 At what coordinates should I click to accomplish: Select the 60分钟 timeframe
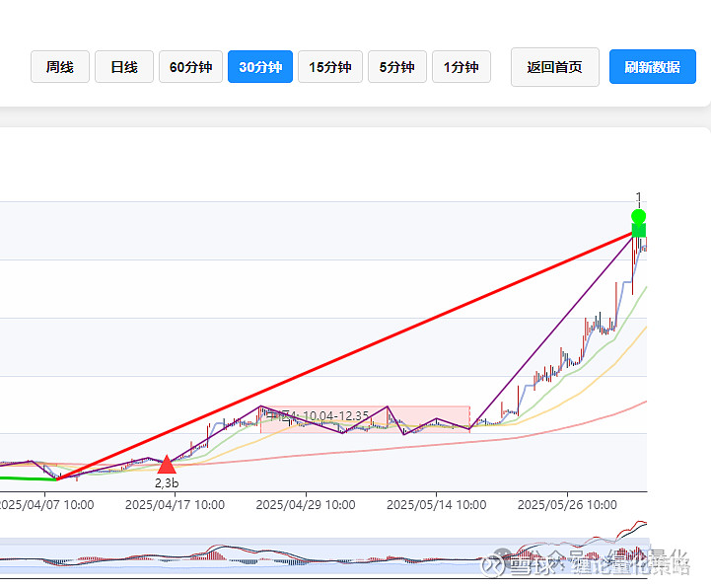190,67
